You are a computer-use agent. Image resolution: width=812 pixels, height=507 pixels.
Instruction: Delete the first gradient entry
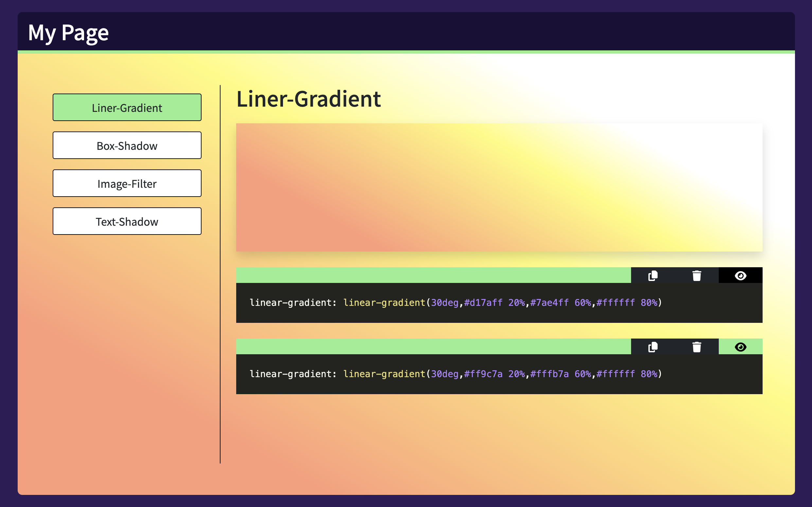697,276
